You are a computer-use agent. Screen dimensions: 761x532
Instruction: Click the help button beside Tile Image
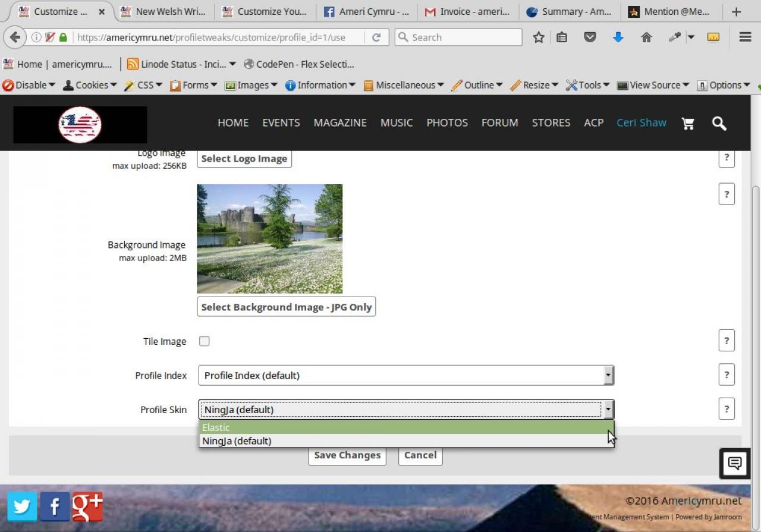click(x=726, y=341)
